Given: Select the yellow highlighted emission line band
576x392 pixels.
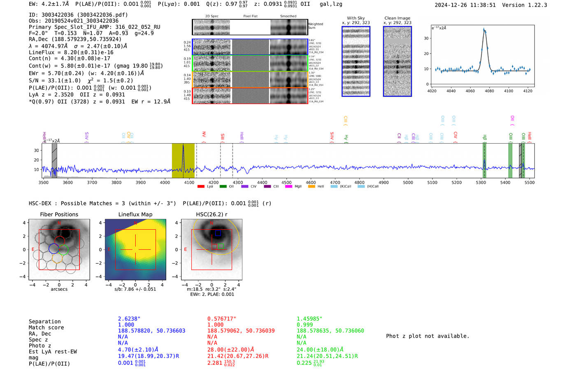Looking at the screenshot, I should [183, 161].
